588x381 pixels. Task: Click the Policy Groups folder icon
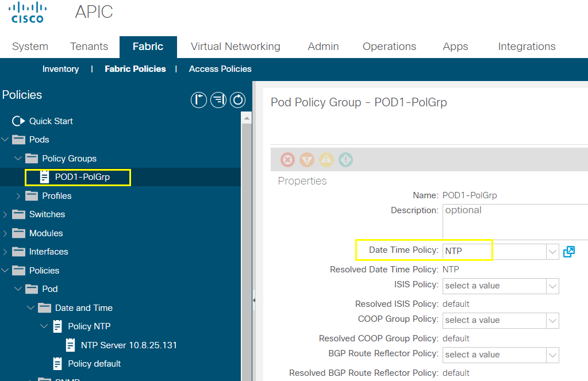point(32,159)
